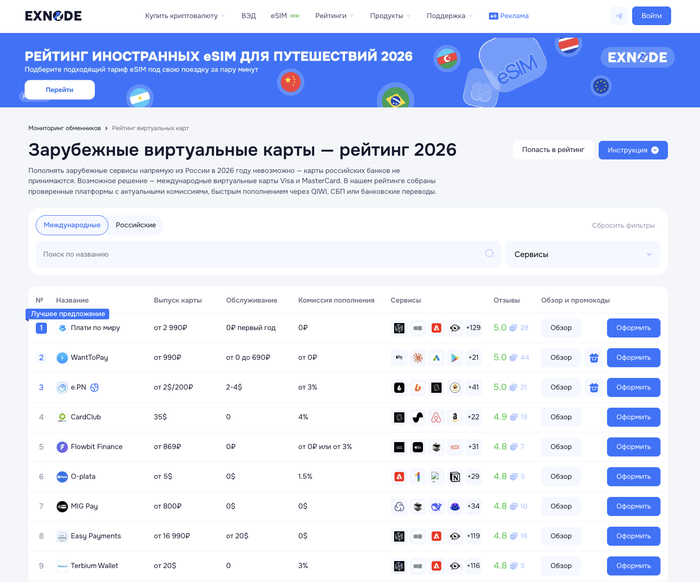The height and width of the screenshot is (582, 700).
Task: Open Обзор for Flowbit Finance
Action: tap(561, 447)
